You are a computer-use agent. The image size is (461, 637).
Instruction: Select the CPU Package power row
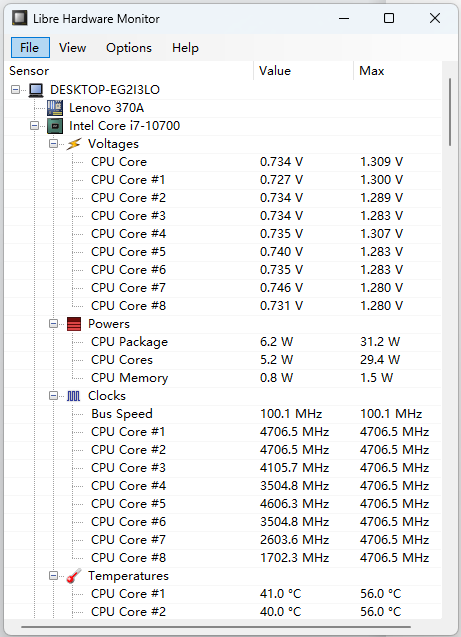click(223, 342)
